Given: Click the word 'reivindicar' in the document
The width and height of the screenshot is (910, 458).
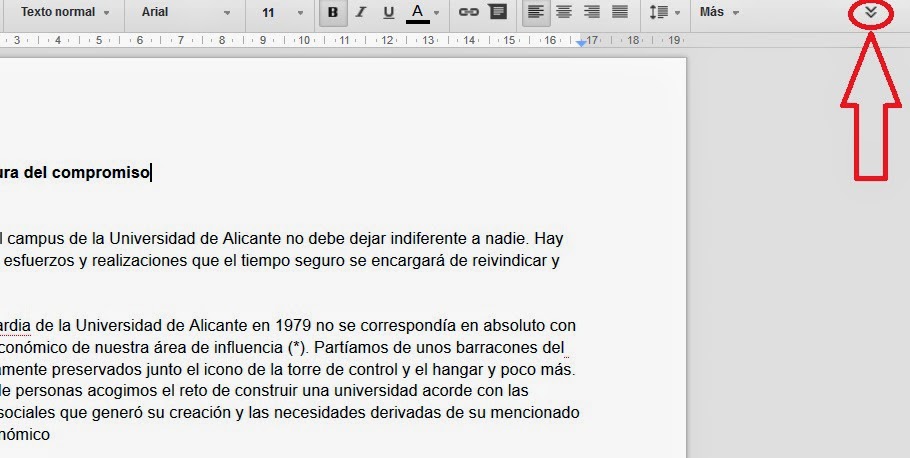Looking at the screenshot, I should (x=508, y=261).
